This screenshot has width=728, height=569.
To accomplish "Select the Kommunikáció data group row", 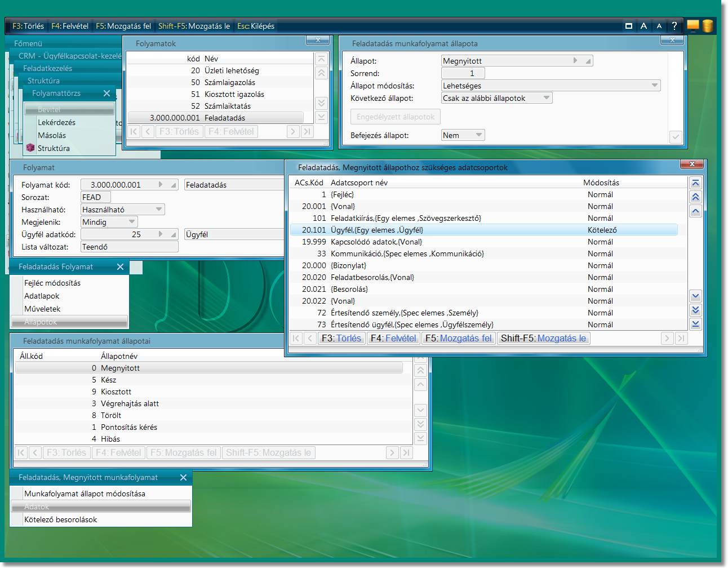I will [407, 254].
